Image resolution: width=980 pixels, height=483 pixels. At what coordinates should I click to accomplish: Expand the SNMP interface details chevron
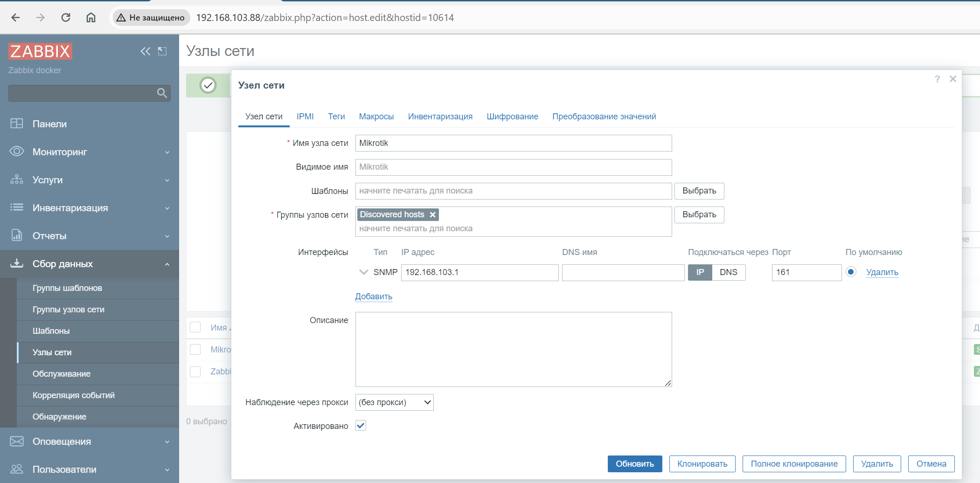[x=364, y=272]
